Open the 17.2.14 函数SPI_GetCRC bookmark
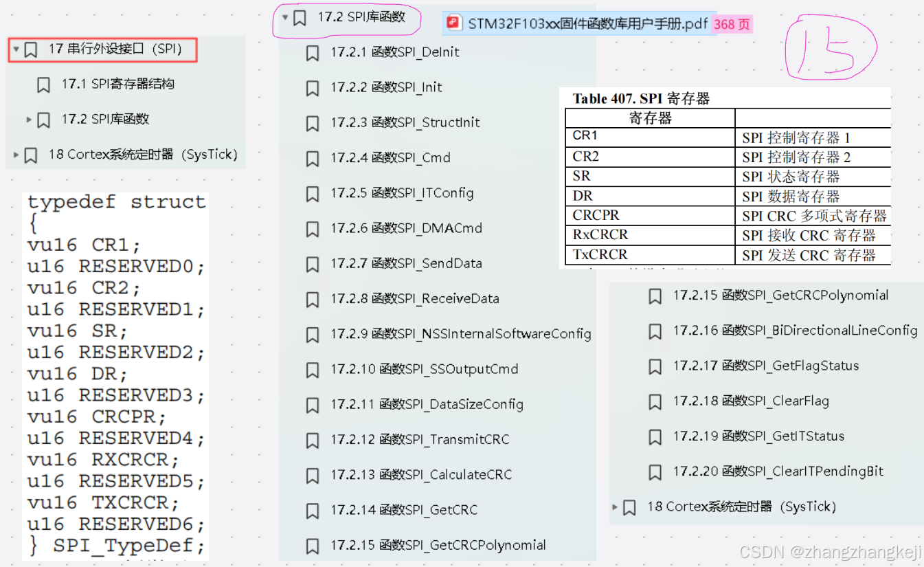924x567 pixels. [x=404, y=510]
